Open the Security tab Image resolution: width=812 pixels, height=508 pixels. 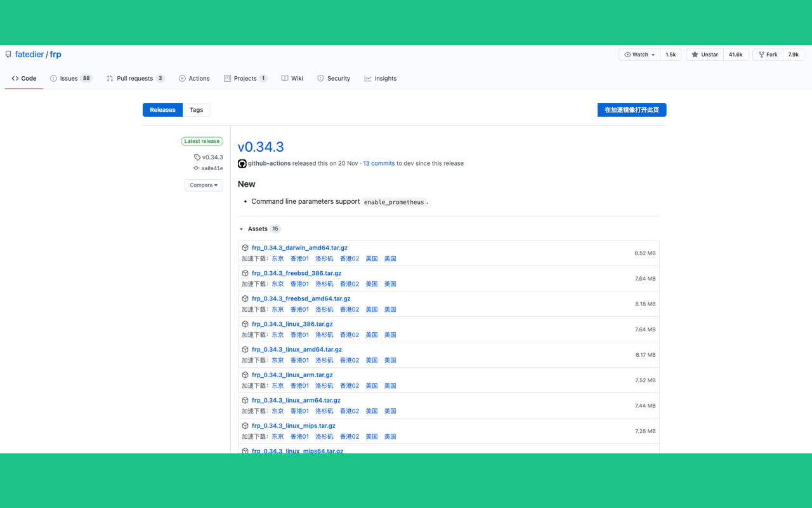[334, 79]
